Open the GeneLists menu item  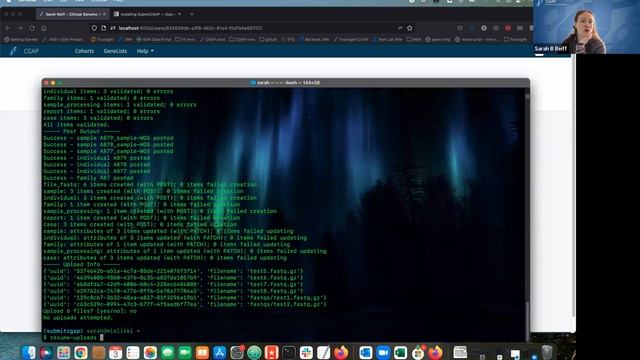[115, 51]
